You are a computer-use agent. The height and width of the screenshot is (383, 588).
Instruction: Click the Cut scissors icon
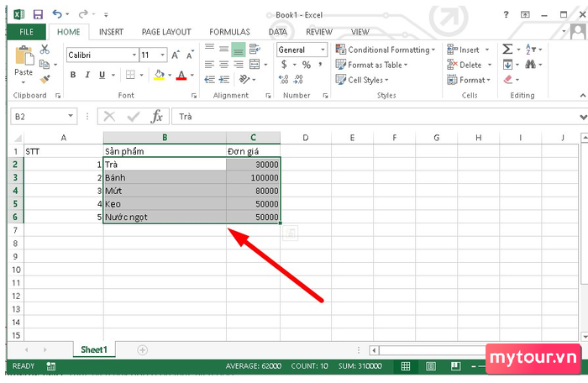coord(45,50)
